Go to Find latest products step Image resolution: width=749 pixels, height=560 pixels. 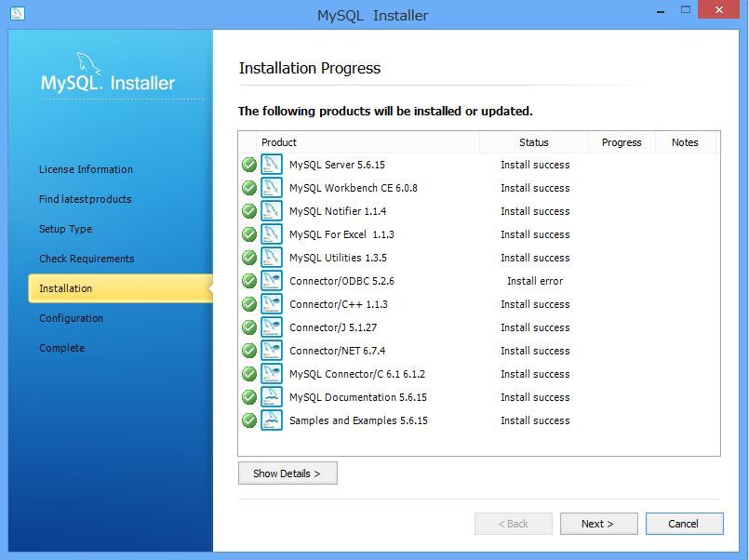click(85, 199)
